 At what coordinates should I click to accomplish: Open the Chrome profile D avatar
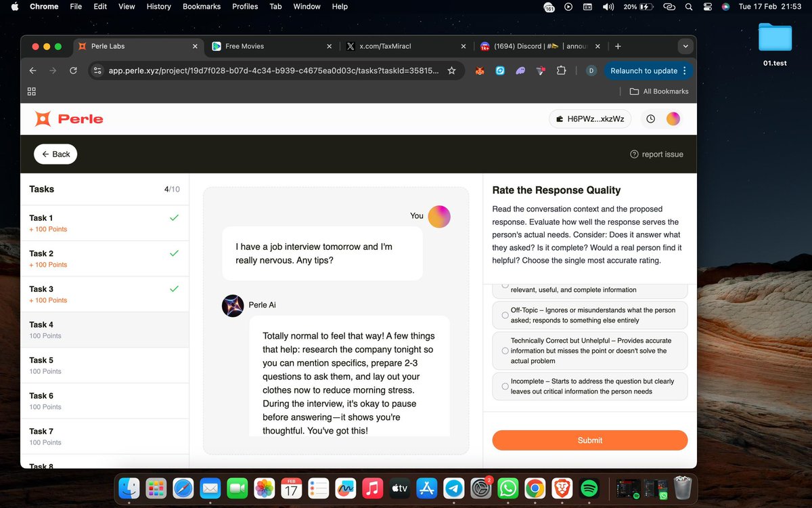(591, 70)
